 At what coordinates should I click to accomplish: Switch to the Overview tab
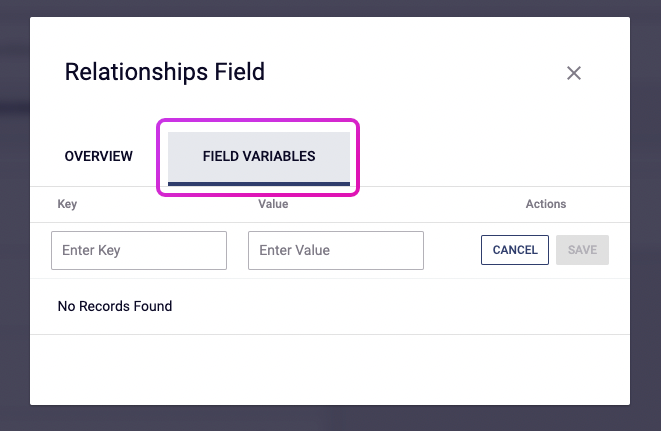pyautogui.click(x=98, y=157)
